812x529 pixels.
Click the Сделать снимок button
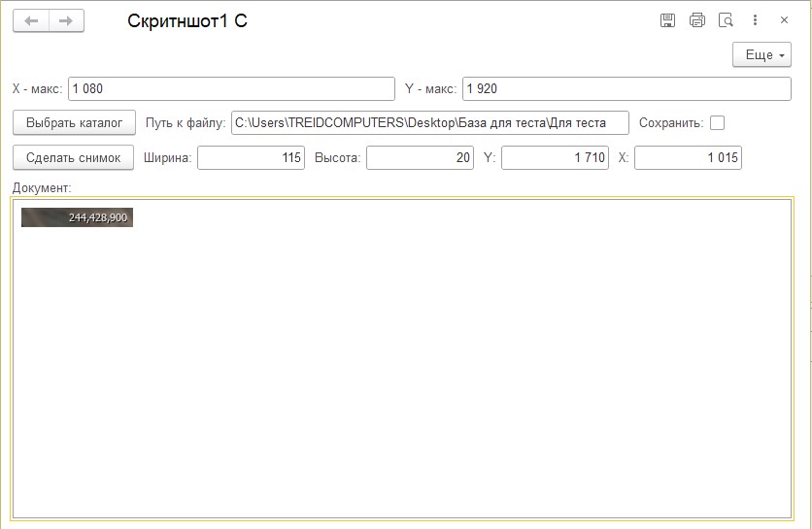(x=73, y=157)
